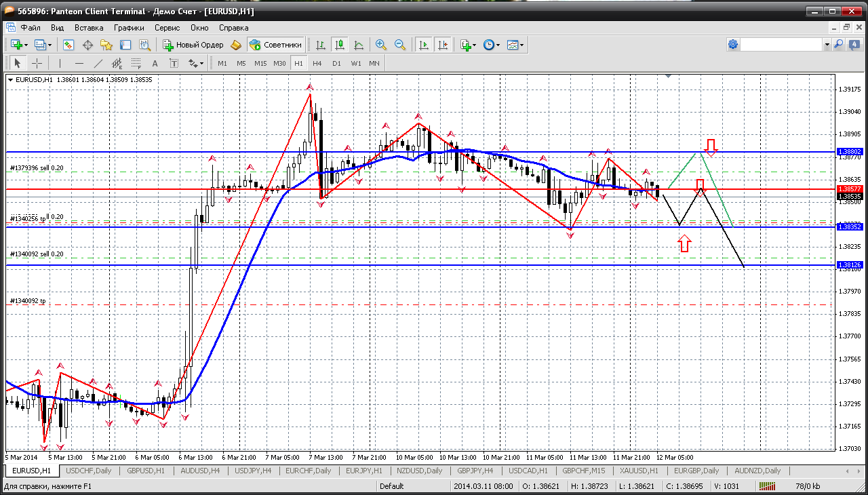Select the Fibonacci retracement tool
The width and height of the screenshot is (868, 495).
(136, 63)
